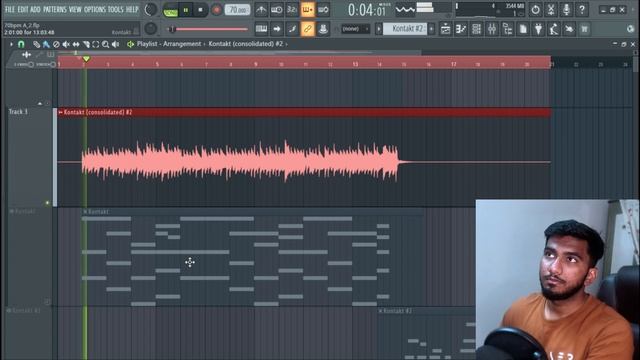The height and width of the screenshot is (360, 640).
Task: Open the global snap (none) dropdown
Action: [355, 29]
